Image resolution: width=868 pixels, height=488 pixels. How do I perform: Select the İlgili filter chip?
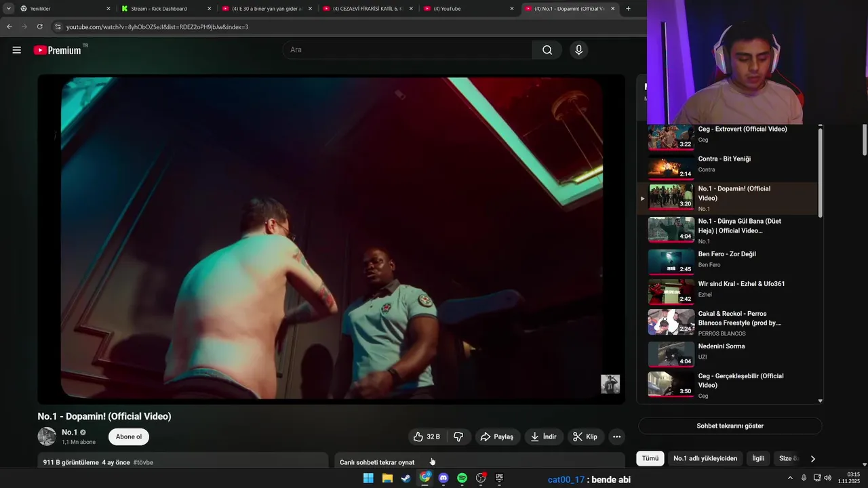[758, 458]
